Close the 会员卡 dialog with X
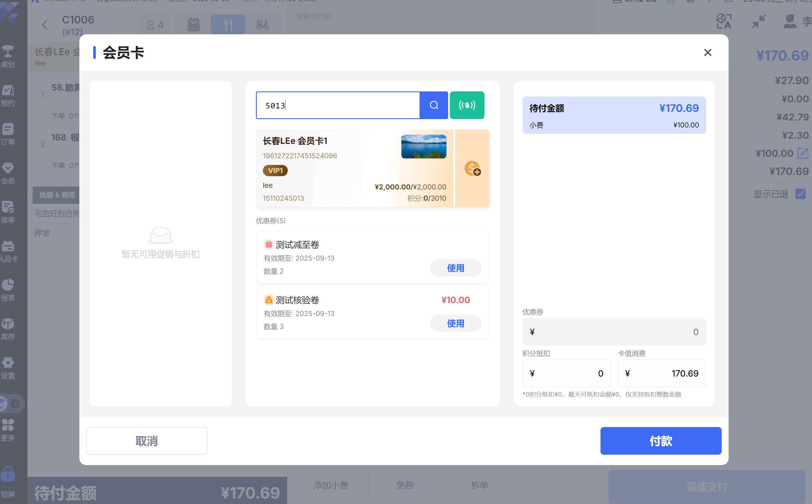This screenshot has height=504, width=812. pos(707,53)
